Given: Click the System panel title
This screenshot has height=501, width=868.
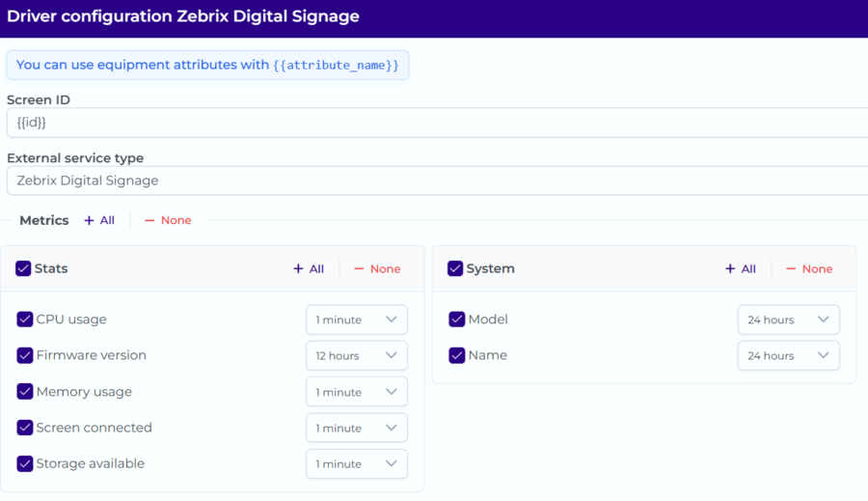Looking at the screenshot, I should (x=491, y=268).
